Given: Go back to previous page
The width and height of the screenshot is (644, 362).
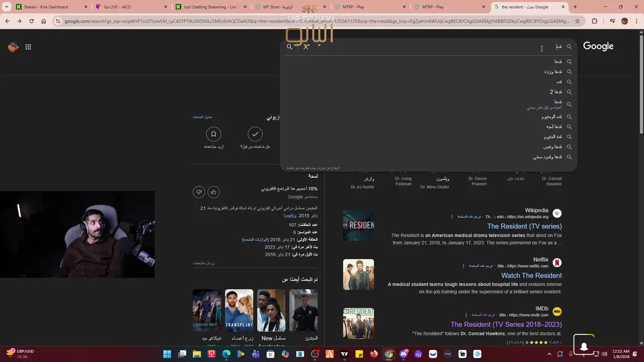Looking at the screenshot, I should click(7, 21).
